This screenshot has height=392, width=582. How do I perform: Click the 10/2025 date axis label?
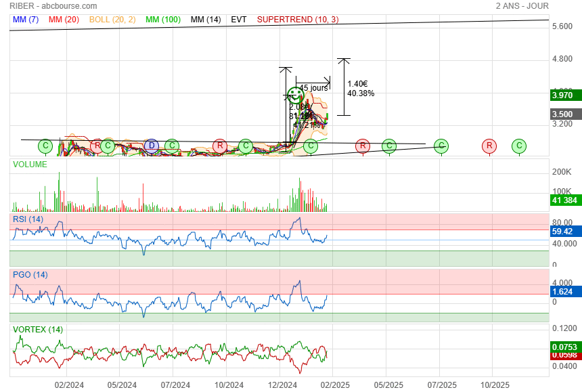tap(495, 385)
